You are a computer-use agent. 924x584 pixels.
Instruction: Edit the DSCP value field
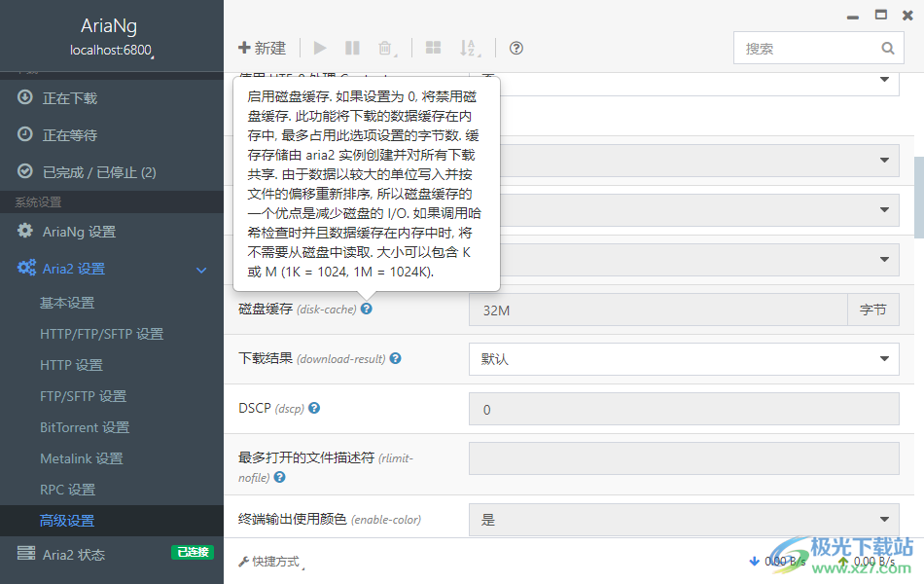(x=684, y=409)
